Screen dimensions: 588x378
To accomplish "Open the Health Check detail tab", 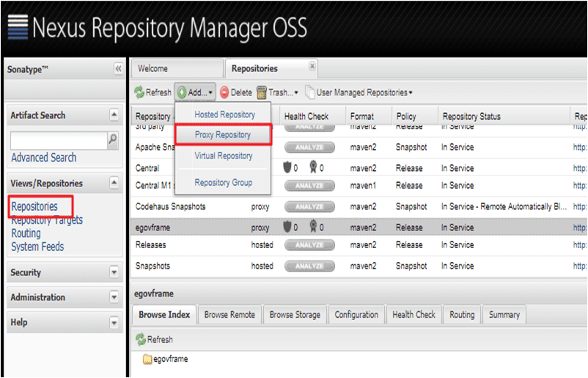I will point(414,315).
